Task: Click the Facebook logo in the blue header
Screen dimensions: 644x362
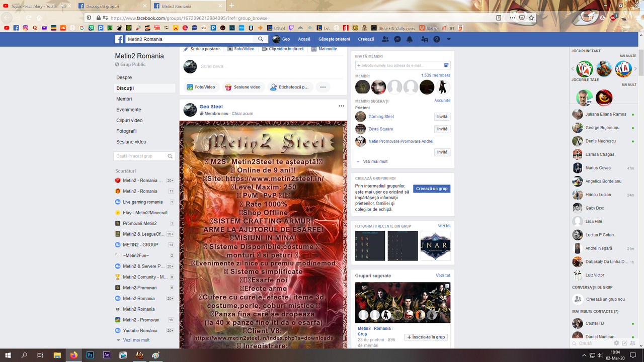Action: point(119,39)
